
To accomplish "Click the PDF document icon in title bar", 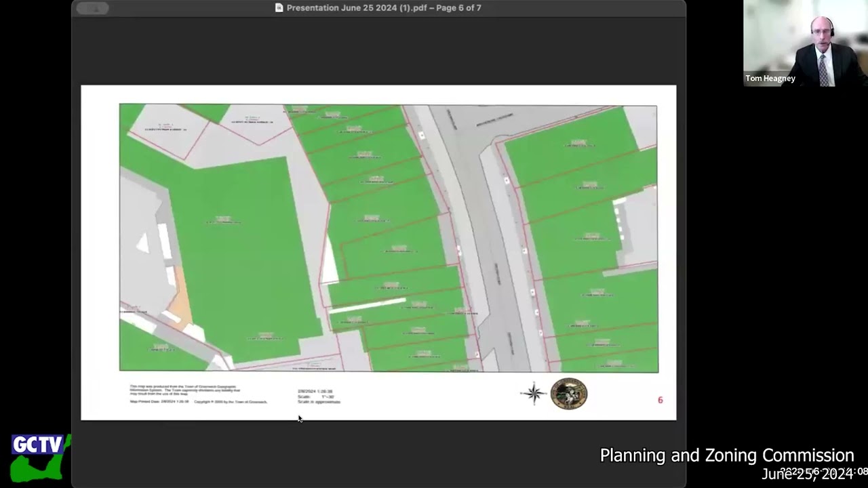I will (x=279, y=8).
